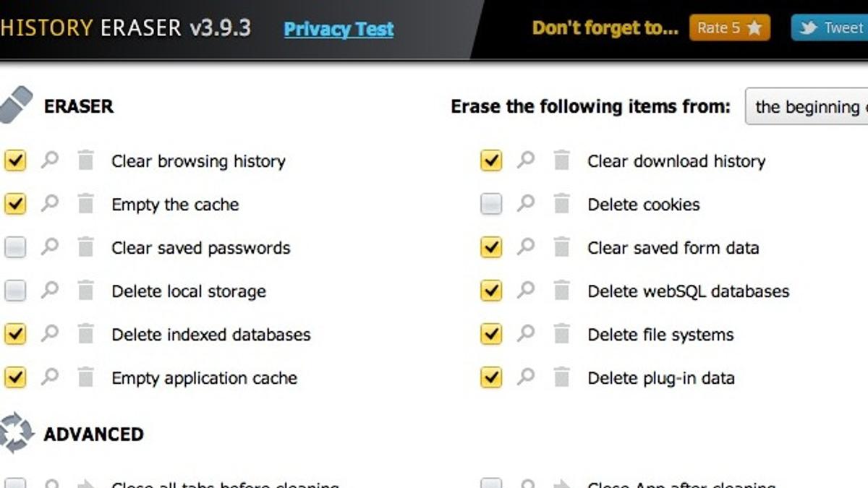Click the Tweet button
Image resolution: width=868 pixels, height=488 pixels.
[x=830, y=28]
